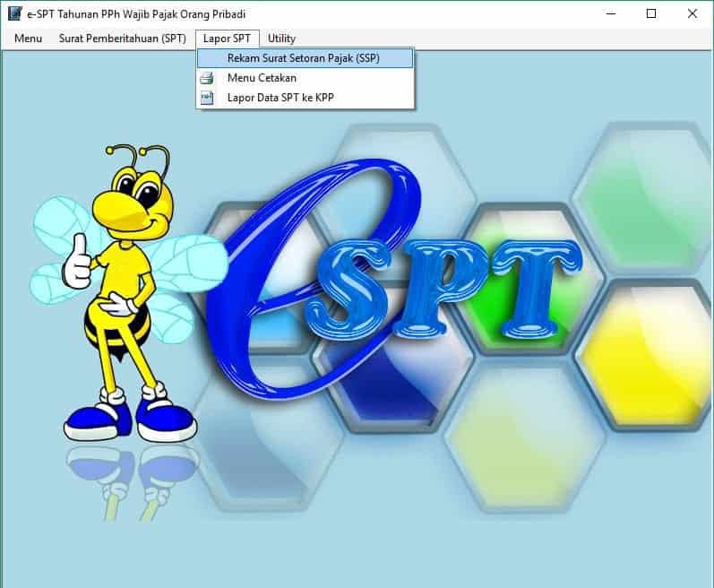Screen dimensions: 714x588
Task: Maximize the e-SPT window
Action: click(651, 13)
